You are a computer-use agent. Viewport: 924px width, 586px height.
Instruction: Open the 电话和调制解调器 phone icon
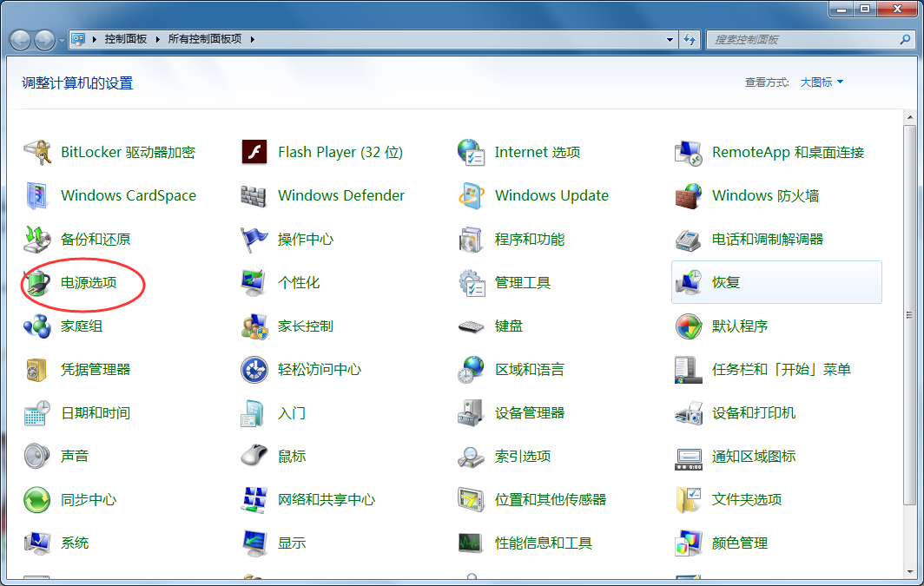click(689, 239)
